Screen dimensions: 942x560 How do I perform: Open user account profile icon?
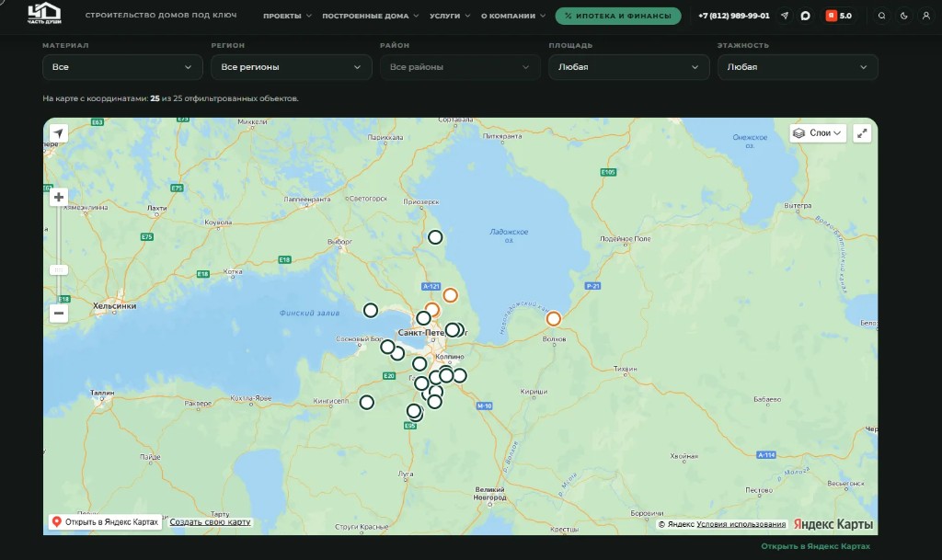[x=925, y=16]
